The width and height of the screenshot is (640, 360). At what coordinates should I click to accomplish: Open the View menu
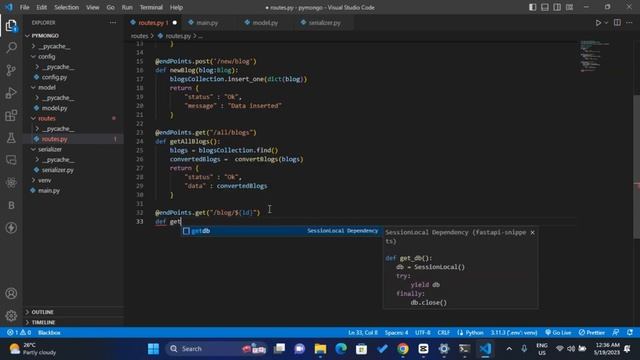click(x=93, y=7)
